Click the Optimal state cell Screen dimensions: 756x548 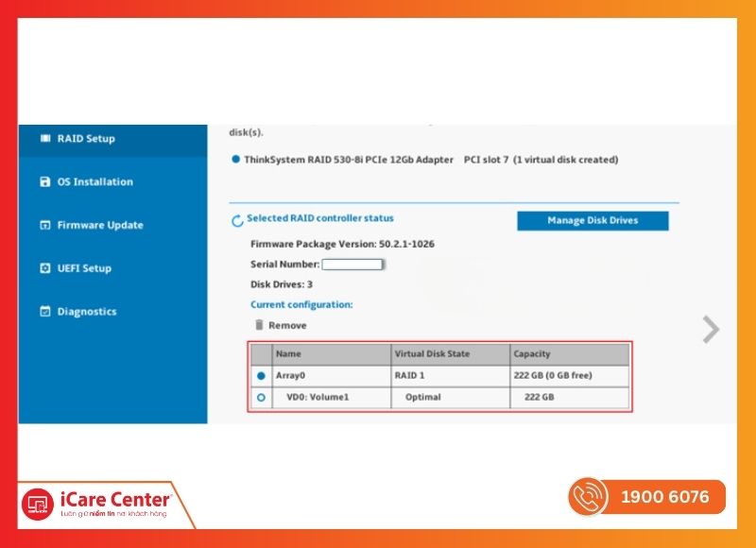tap(451, 398)
